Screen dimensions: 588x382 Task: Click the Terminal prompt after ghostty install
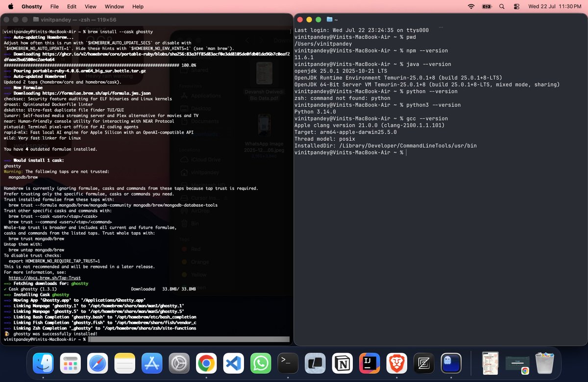point(46,339)
